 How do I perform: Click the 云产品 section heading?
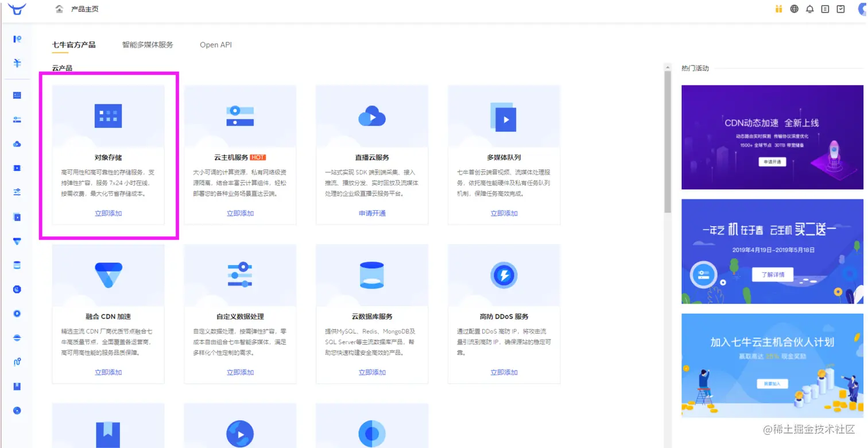tap(62, 68)
